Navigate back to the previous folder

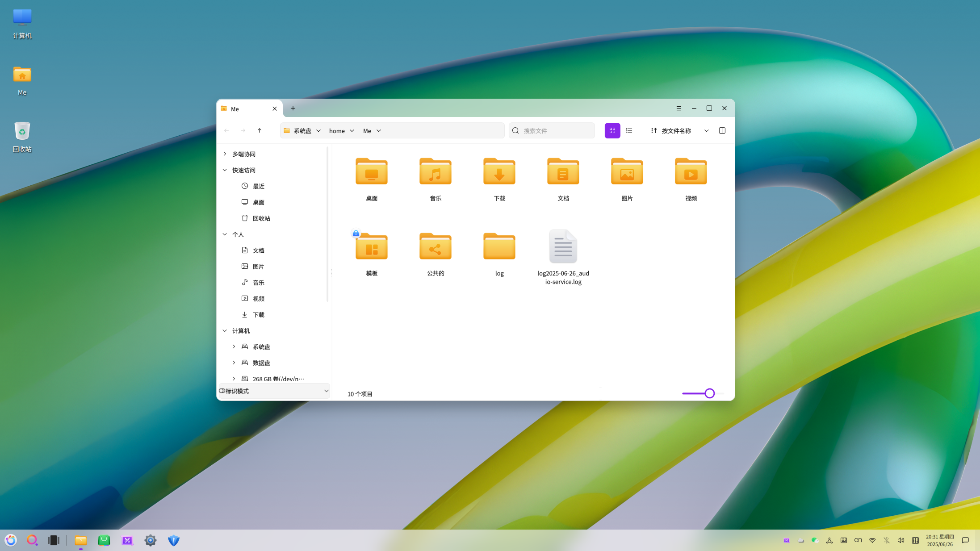tap(226, 130)
